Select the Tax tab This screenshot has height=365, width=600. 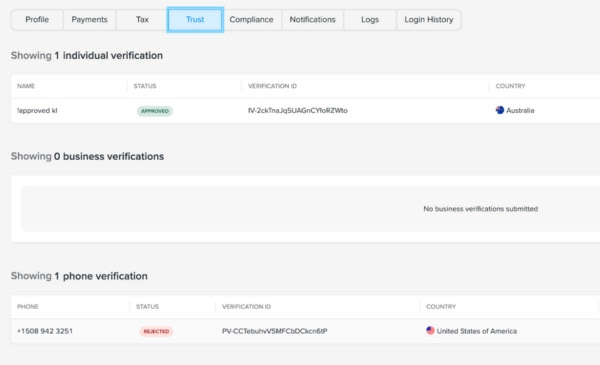pos(142,20)
